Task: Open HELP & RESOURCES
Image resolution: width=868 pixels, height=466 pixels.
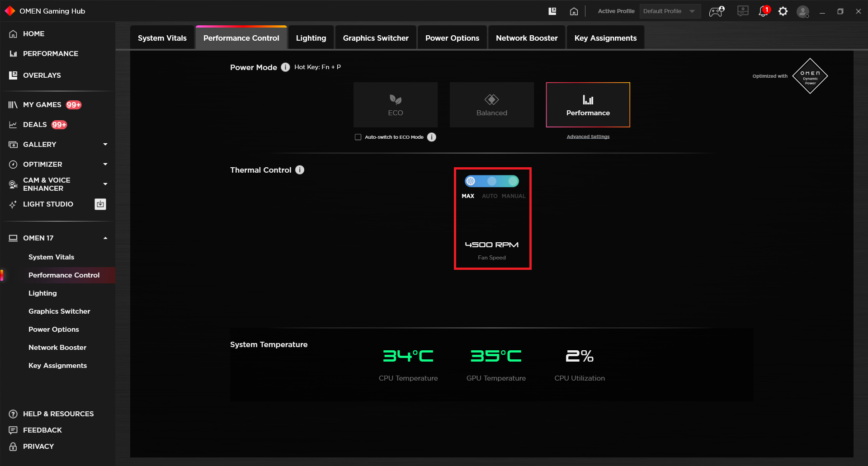Action: (x=58, y=414)
